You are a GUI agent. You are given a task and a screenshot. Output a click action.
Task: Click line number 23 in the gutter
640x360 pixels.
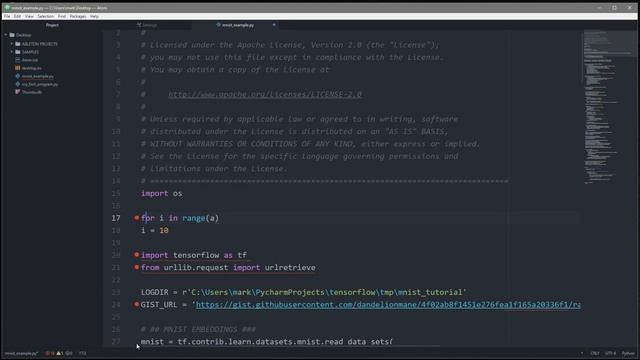point(116,292)
